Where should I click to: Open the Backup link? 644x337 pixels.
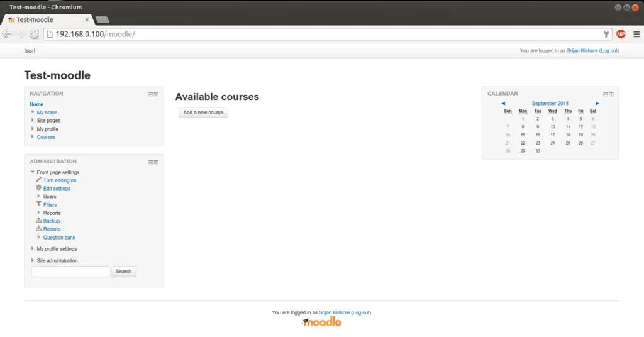click(x=52, y=221)
